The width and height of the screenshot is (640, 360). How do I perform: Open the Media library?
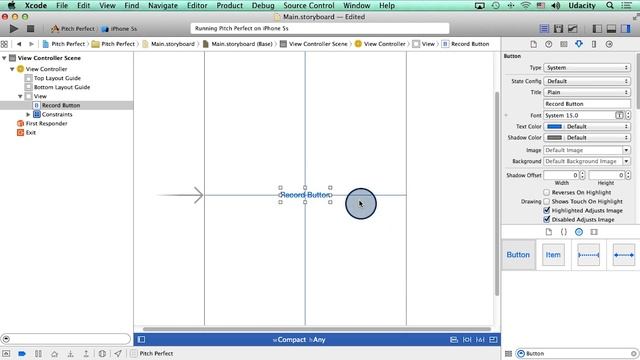(x=594, y=232)
